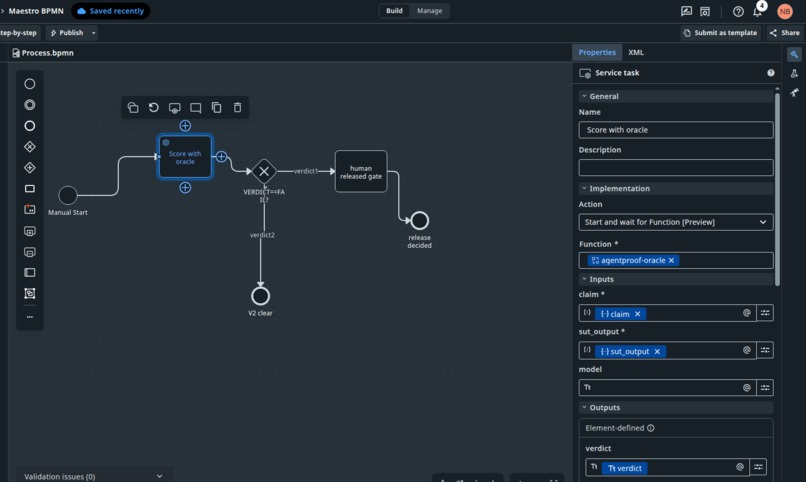Select the intermediate event tool in palette

tap(30, 105)
